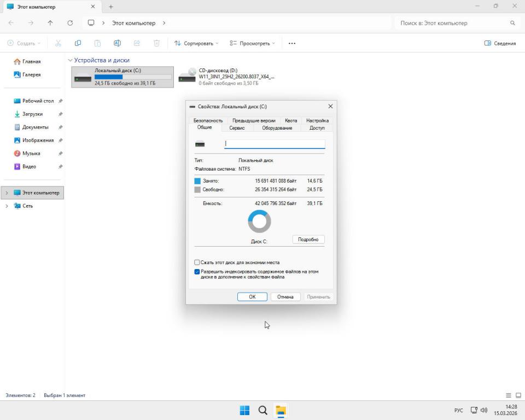Click the Copy icon in toolbar
The height and width of the screenshot is (420, 525).
[78, 43]
